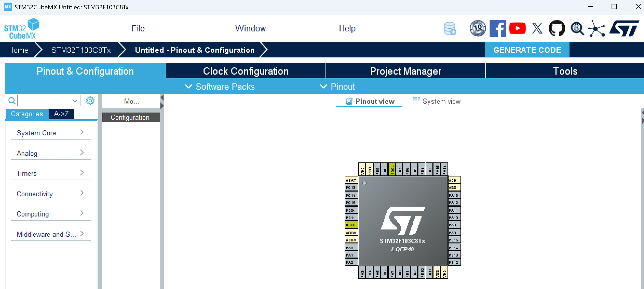Switch list sorting to A->Z
The image size is (644, 289).
61,114
